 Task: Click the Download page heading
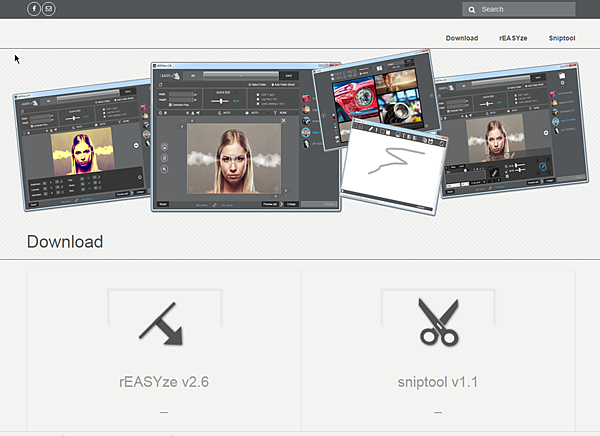pos(65,242)
